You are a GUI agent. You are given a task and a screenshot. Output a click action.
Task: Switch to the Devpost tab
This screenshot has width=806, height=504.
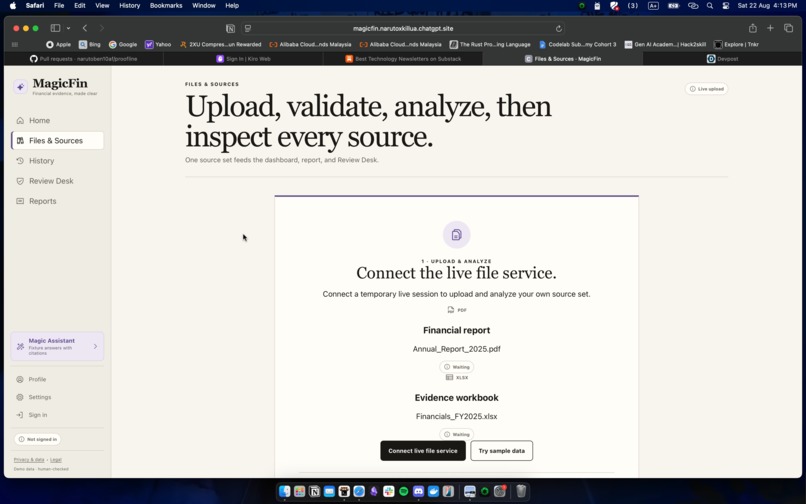coord(722,59)
